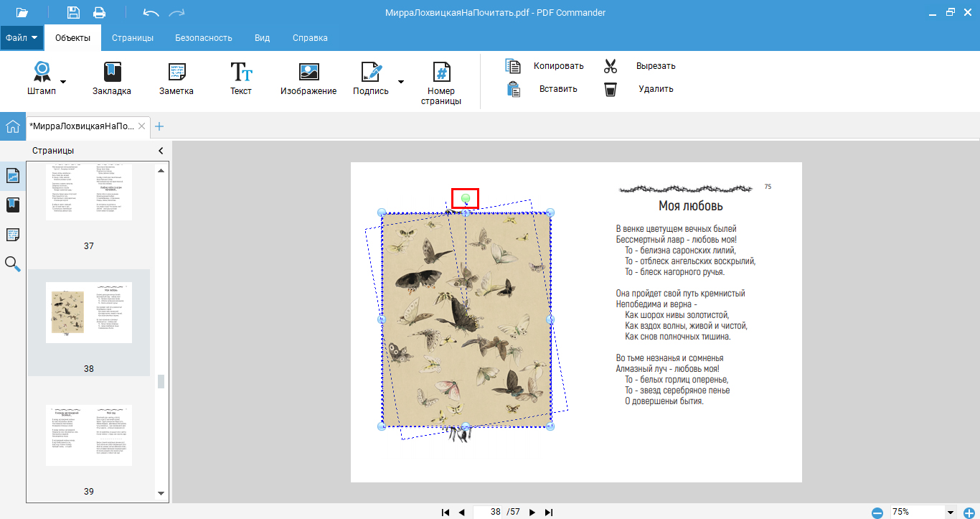Click the Удалить trash icon
Image resolution: width=980 pixels, height=519 pixels.
(x=611, y=89)
